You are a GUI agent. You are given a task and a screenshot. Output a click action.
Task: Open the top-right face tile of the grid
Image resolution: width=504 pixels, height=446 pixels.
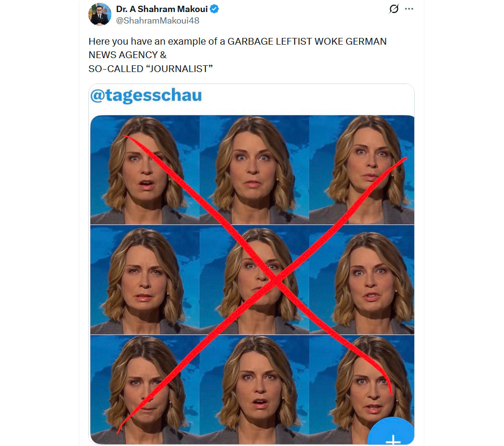click(361, 170)
